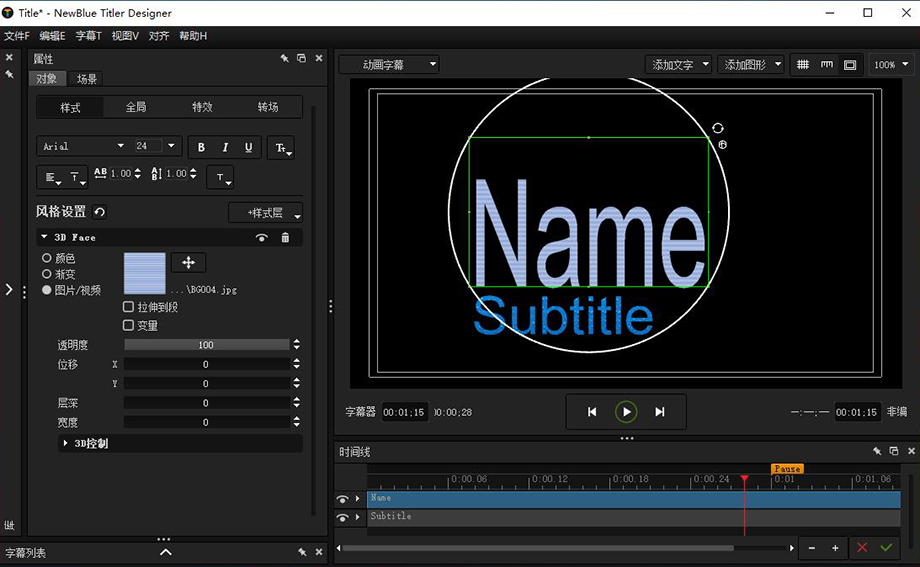The width and height of the screenshot is (920, 567).
Task: Toggle italic text formatting
Action: 225,147
